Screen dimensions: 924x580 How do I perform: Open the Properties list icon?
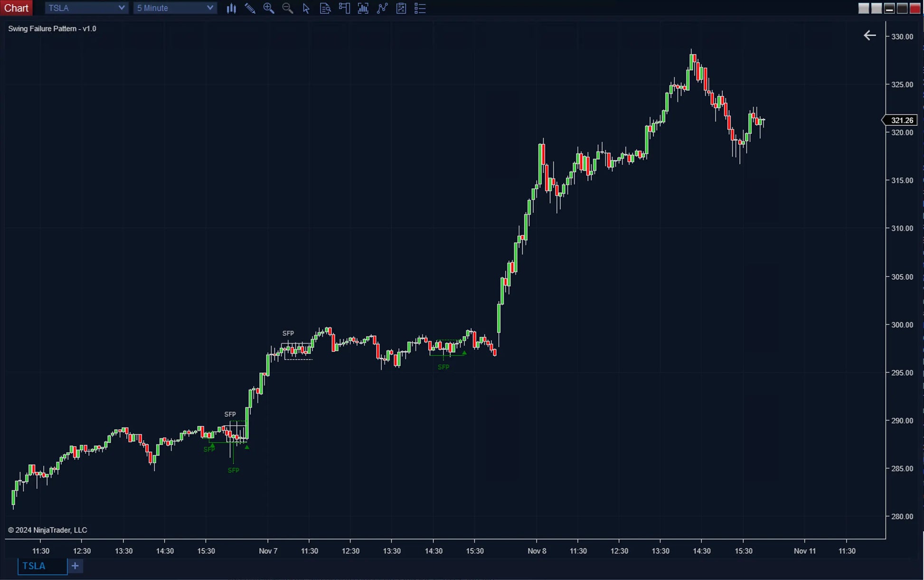pos(420,8)
